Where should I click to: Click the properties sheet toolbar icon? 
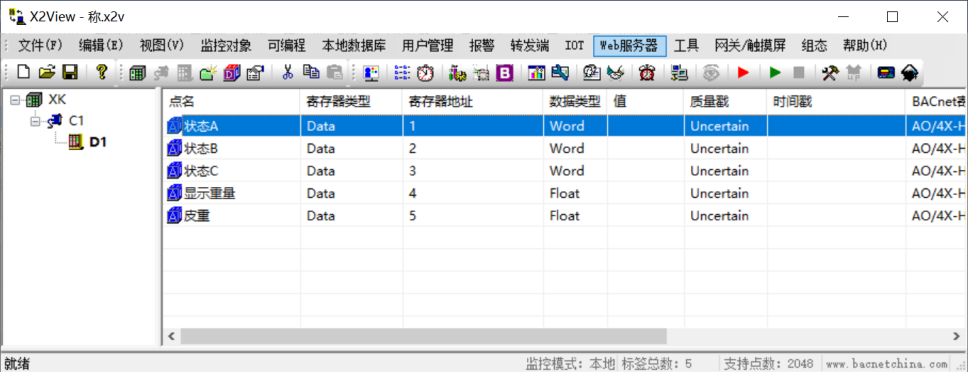[255, 73]
